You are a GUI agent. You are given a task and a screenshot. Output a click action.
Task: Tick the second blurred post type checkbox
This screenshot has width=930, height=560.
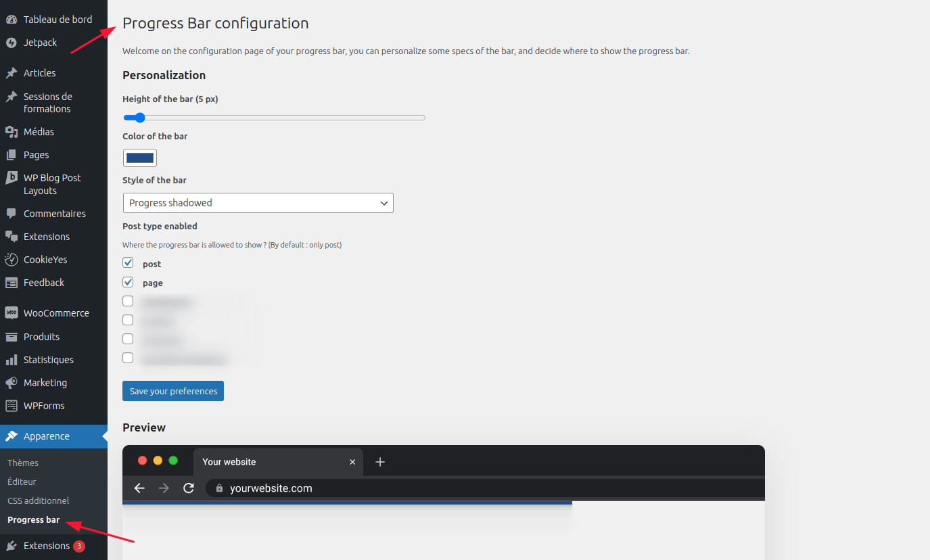128,320
